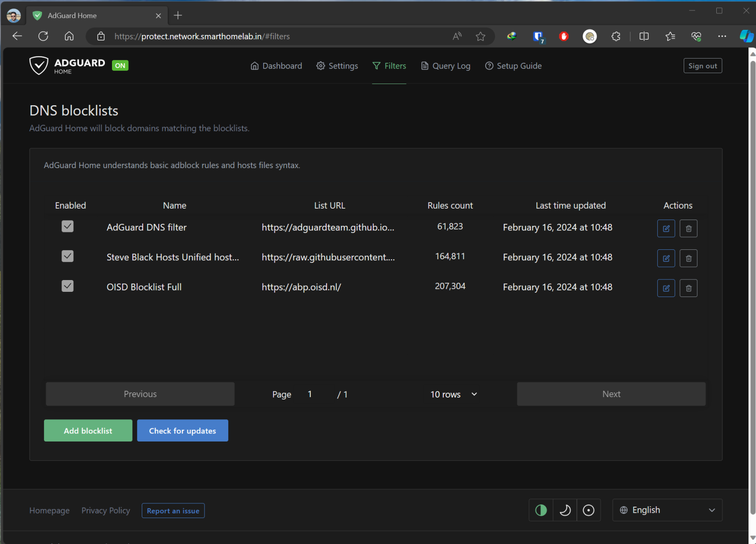Open the Setup Guide page
The image size is (756, 544).
(x=514, y=66)
